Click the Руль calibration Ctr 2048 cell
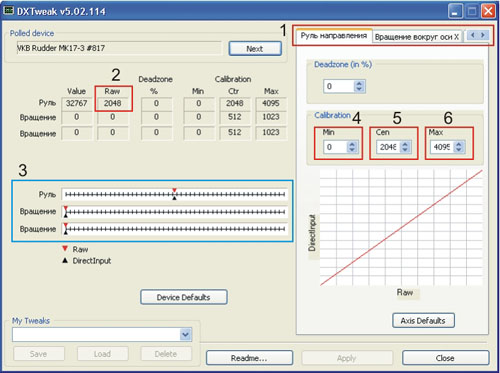Viewport: 500px width, 373px height. pyautogui.click(x=235, y=103)
